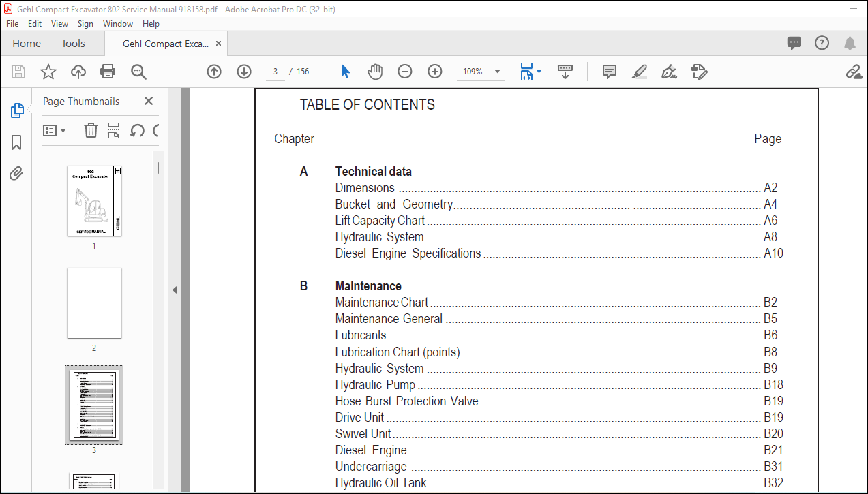Click the Maintenance chapter B heading
This screenshot has height=494, width=868.
[x=368, y=286]
